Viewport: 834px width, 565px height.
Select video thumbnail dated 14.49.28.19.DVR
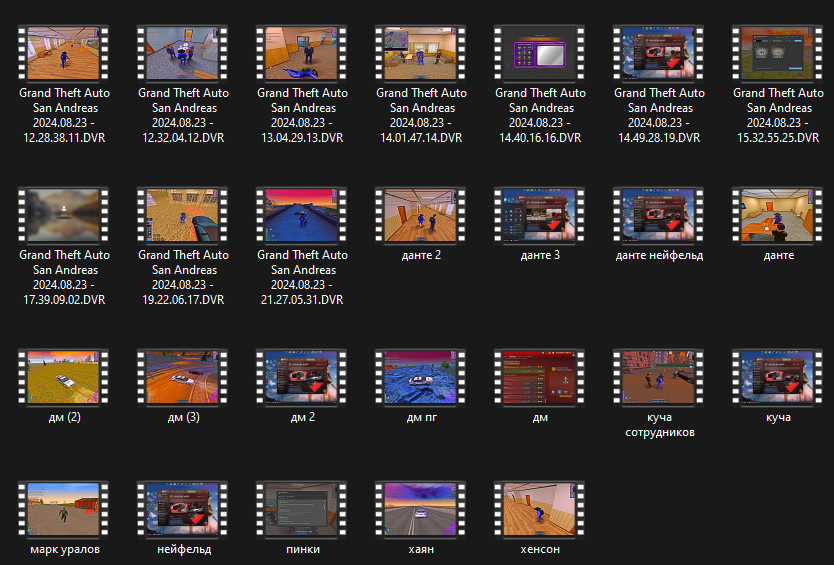[x=659, y=53]
